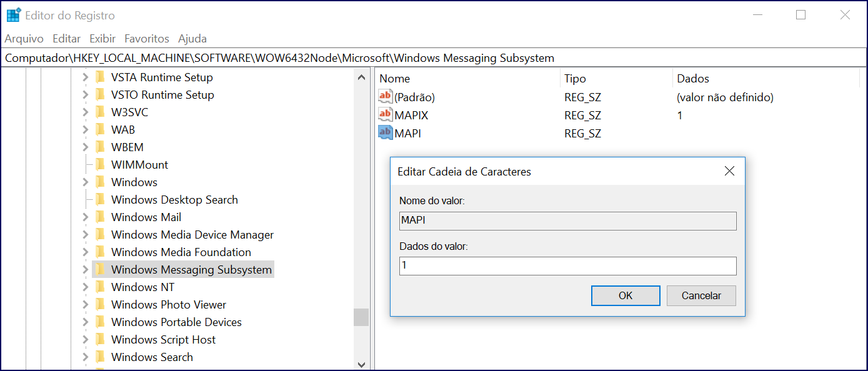Click the WAB folder icon
Screen dimensions: 868x371
[x=100, y=130]
